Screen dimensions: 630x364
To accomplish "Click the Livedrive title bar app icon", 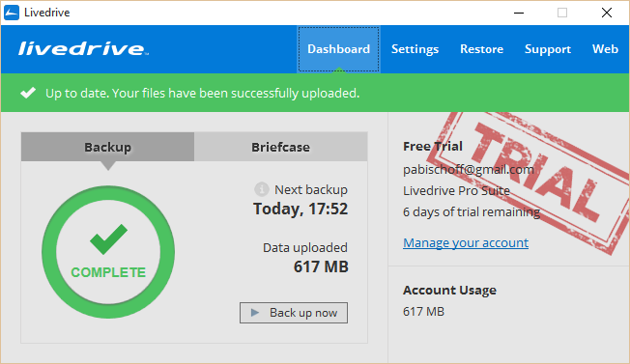I will tap(12, 13).
